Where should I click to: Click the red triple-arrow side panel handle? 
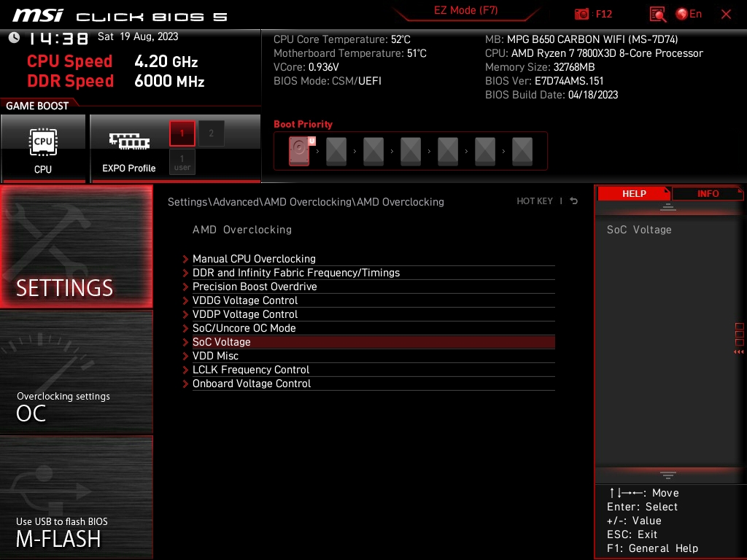[739, 352]
